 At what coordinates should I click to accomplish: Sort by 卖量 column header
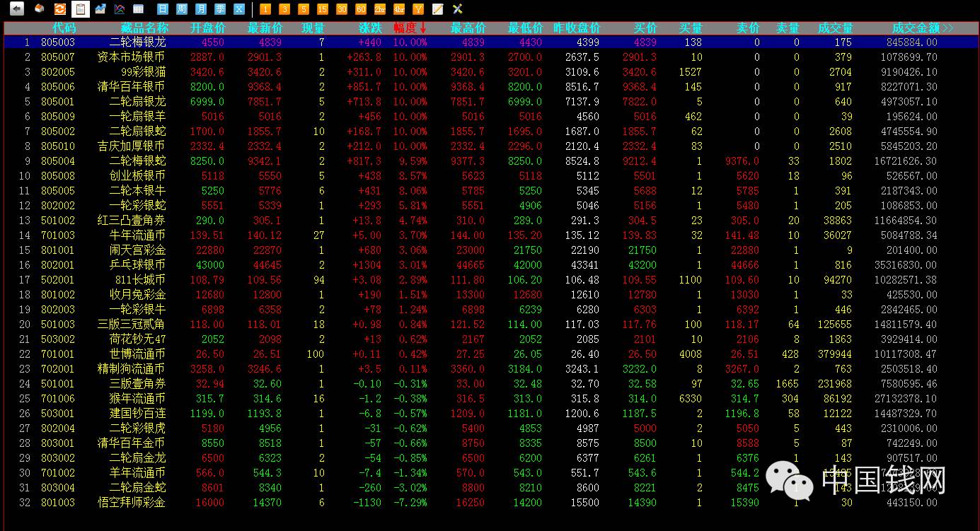click(788, 28)
